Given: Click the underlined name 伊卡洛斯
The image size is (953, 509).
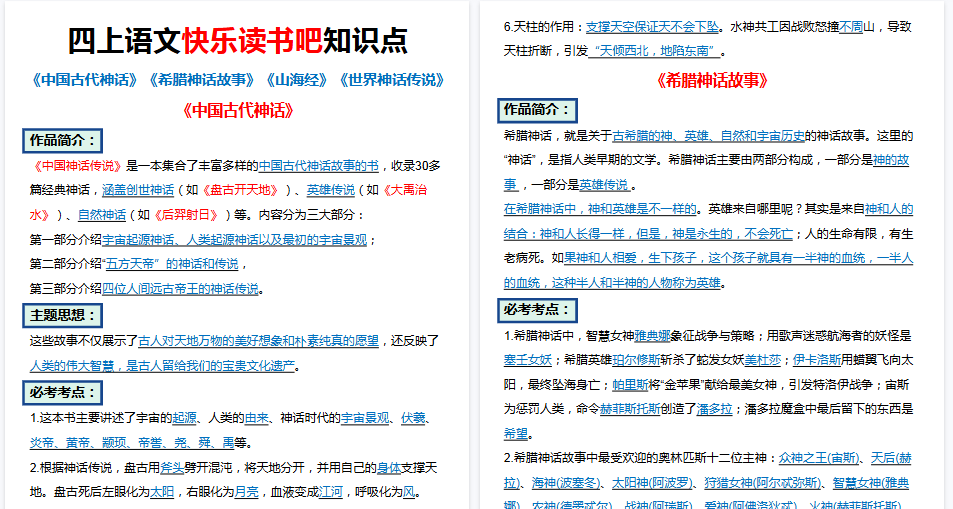Looking at the screenshot, I should [x=817, y=360].
